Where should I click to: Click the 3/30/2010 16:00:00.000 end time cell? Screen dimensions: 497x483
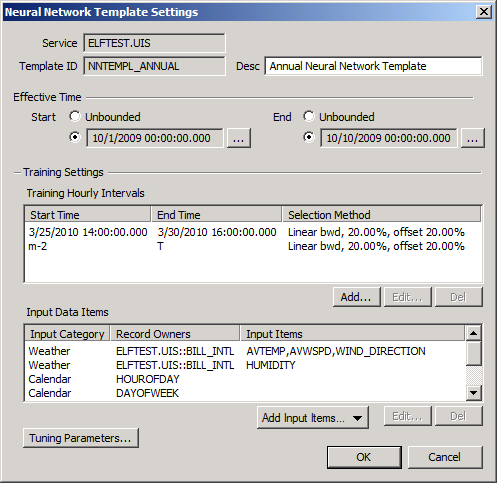217,232
